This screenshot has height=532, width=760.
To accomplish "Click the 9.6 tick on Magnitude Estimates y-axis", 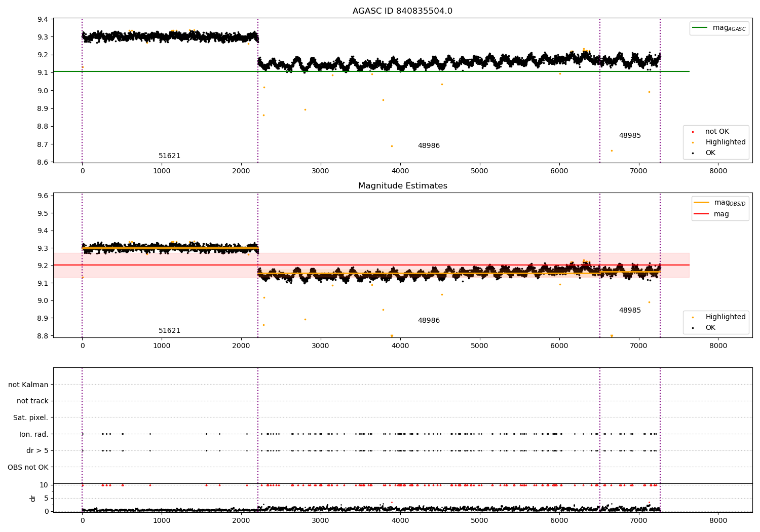I will 43,196.
